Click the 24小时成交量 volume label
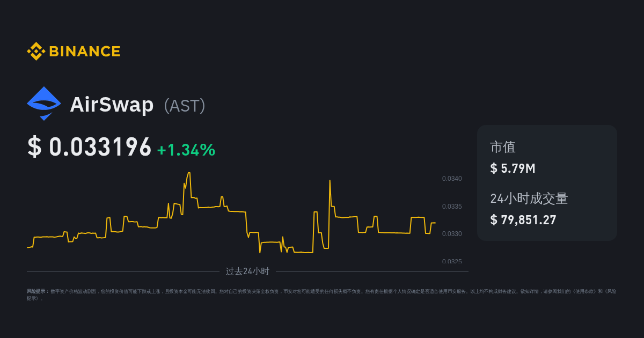This screenshot has height=338, width=644. pyautogui.click(x=529, y=199)
